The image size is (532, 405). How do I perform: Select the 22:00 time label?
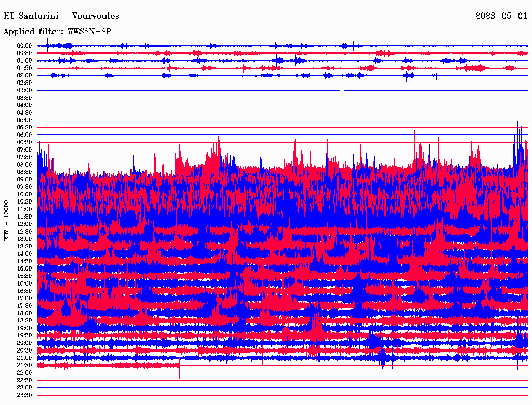click(x=25, y=373)
